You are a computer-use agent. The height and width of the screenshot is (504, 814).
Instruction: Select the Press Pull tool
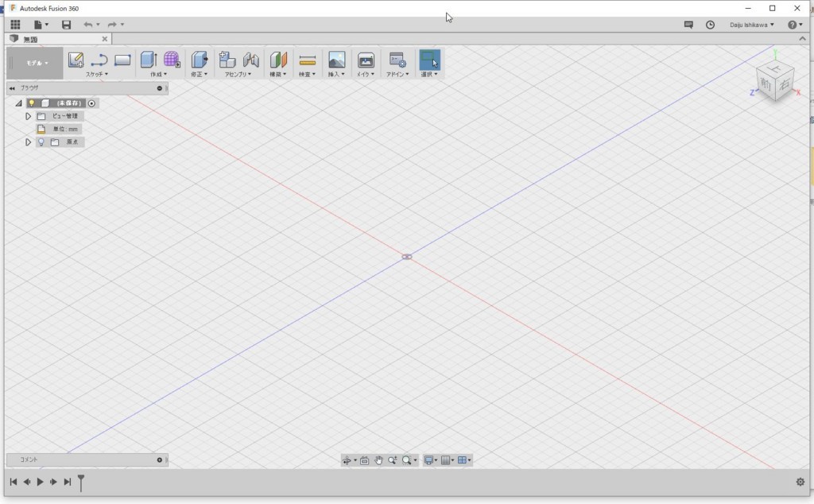coord(200,60)
